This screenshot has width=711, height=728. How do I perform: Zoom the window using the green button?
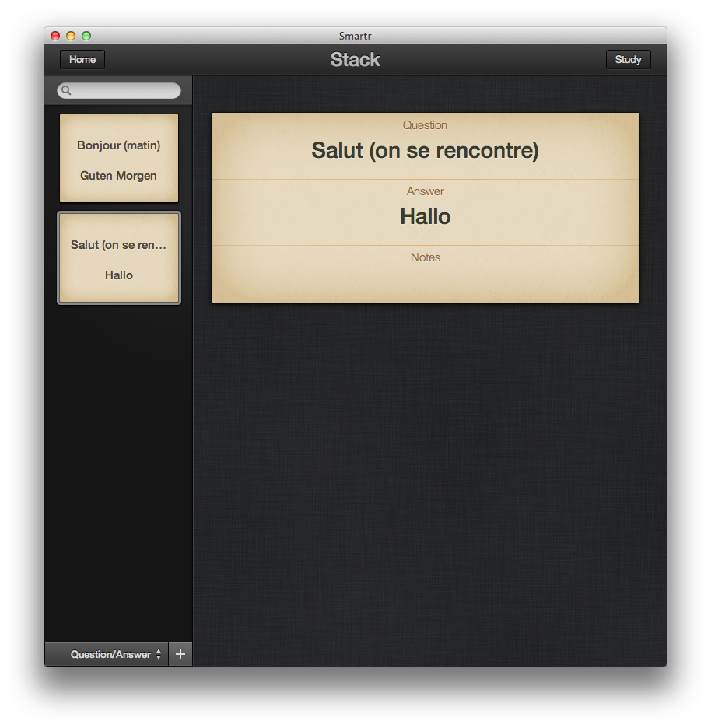click(x=86, y=36)
